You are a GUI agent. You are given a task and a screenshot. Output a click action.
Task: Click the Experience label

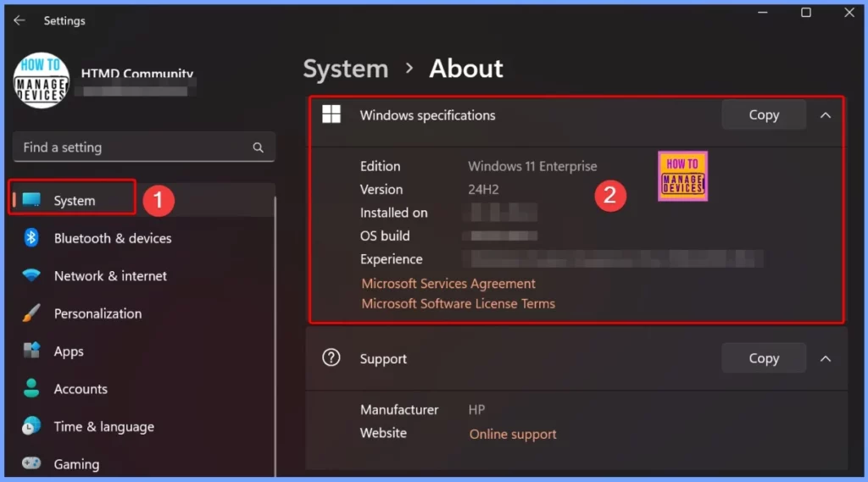coord(392,259)
